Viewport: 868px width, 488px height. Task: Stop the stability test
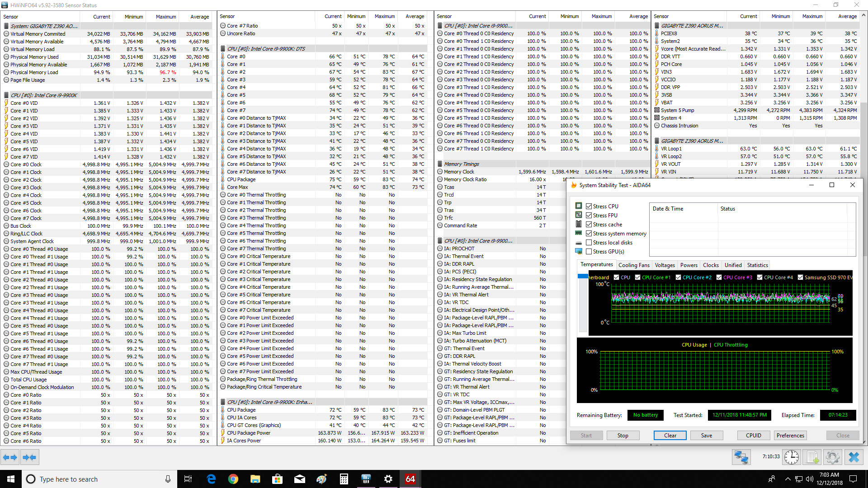pyautogui.click(x=623, y=436)
